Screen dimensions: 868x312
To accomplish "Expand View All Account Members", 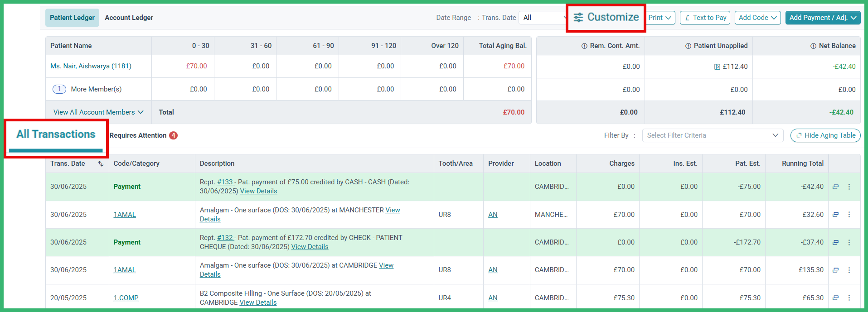I will click(98, 112).
